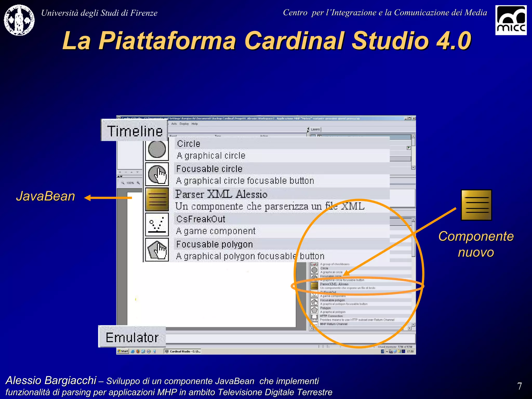
Task: Click small golden ParserXML Alesso palette icon
Action: point(314,286)
